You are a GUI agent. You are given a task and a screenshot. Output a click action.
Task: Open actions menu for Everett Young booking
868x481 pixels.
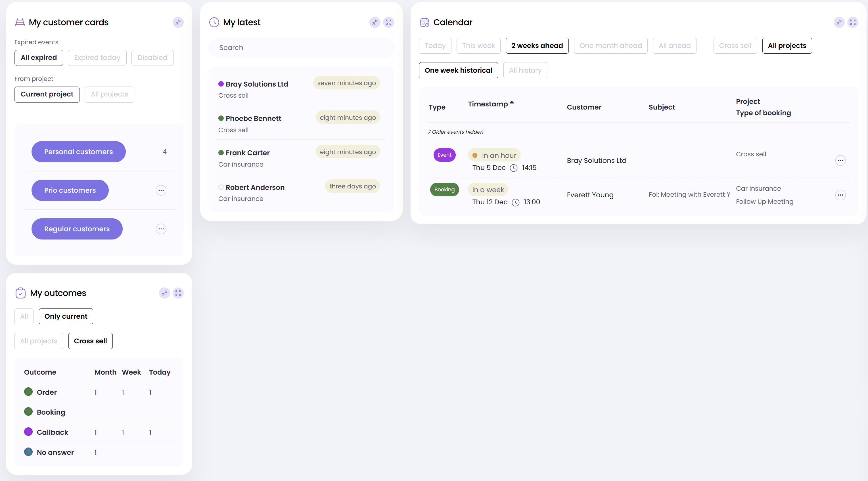pos(840,195)
